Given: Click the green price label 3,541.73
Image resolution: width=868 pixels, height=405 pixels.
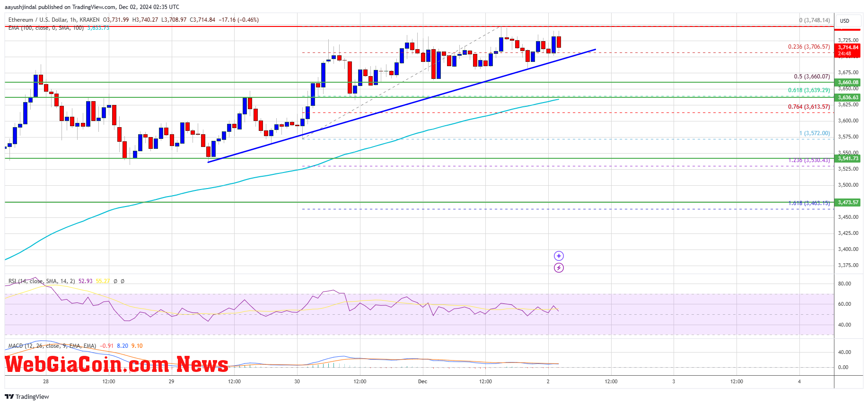Looking at the screenshot, I should pyautogui.click(x=848, y=158).
